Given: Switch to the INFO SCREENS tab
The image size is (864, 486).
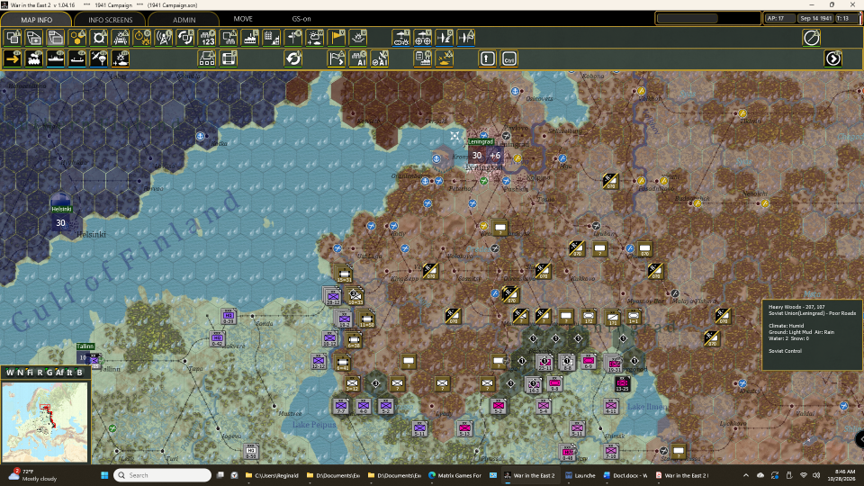Looking at the screenshot, I should [110, 19].
